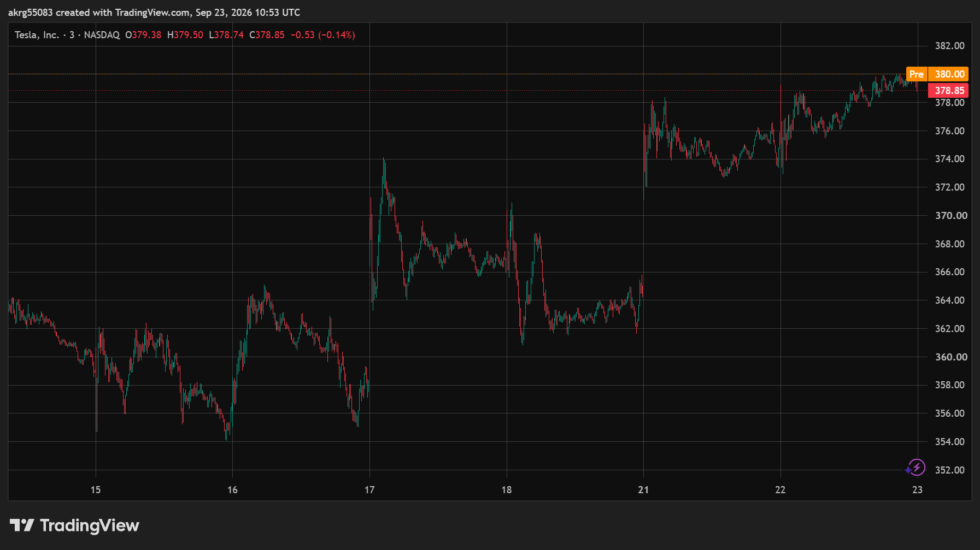980x550 pixels.
Task: Click the date label 16 on time axis
Action: 233,490
